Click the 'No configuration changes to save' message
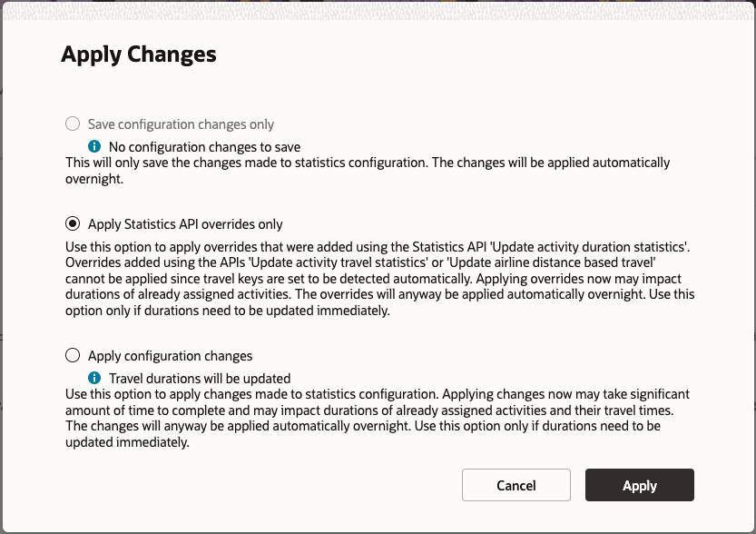 (204, 146)
